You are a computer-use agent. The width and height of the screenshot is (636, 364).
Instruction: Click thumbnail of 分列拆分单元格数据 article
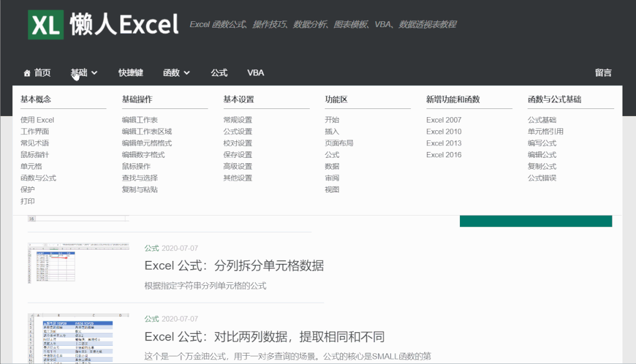coord(78,263)
